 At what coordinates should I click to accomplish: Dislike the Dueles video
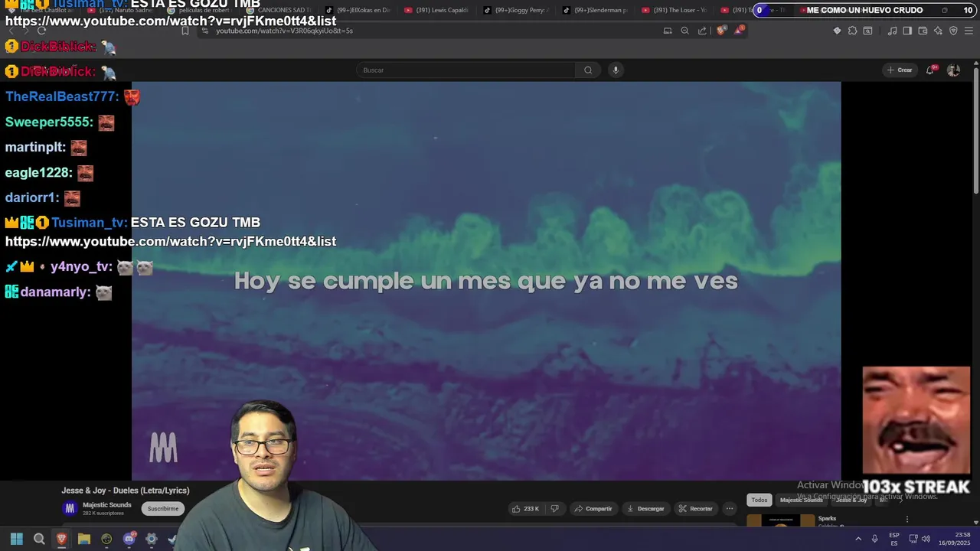click(555, 509)
